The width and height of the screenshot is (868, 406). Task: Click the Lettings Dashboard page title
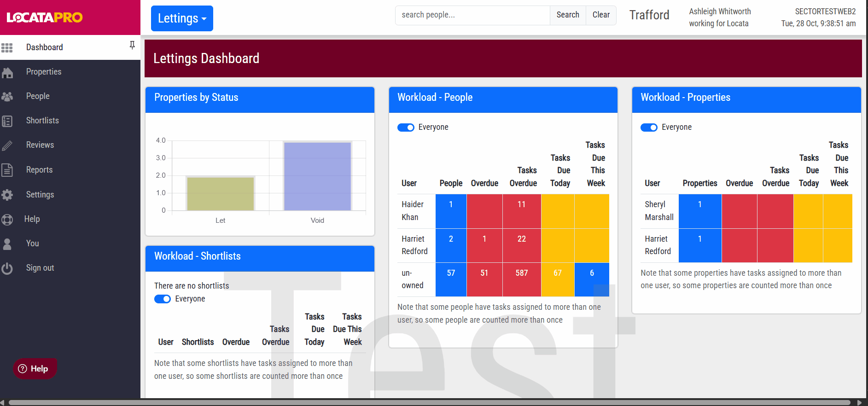[x=206, y=58]
